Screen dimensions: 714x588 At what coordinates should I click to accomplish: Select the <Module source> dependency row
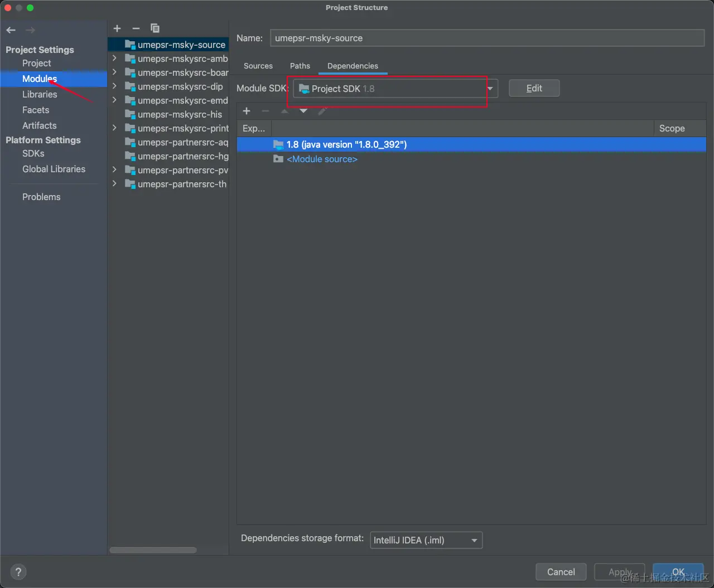471,159
